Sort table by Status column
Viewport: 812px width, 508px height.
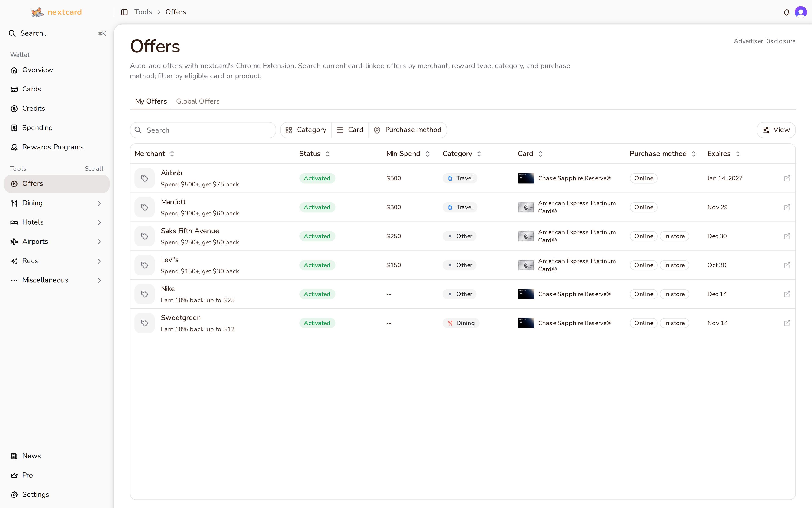click(315, 153)
